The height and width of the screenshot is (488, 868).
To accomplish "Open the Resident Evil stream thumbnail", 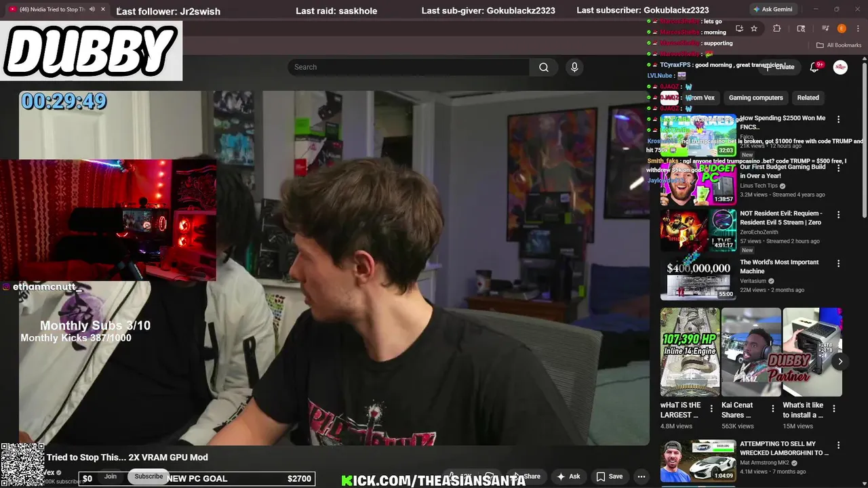I will coord(698,230).
